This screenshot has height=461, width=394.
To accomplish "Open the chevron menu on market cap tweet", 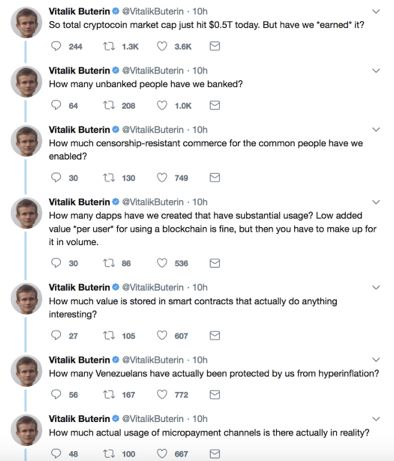I will click(x=376, y=12).
